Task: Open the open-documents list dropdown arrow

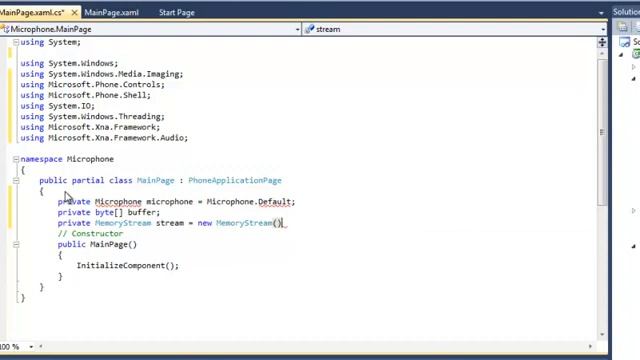Action: pos(601,13)
